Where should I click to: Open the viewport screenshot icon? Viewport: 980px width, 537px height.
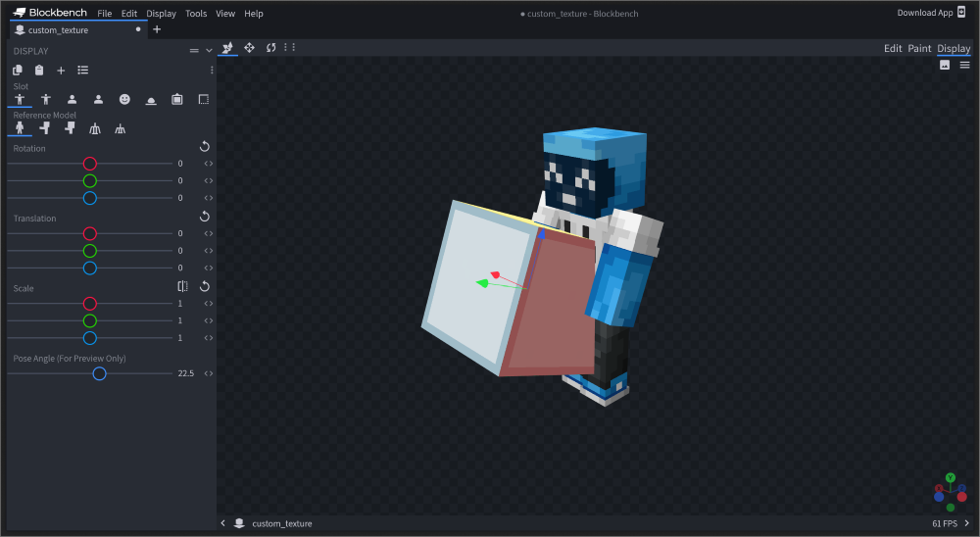point(945,66)
